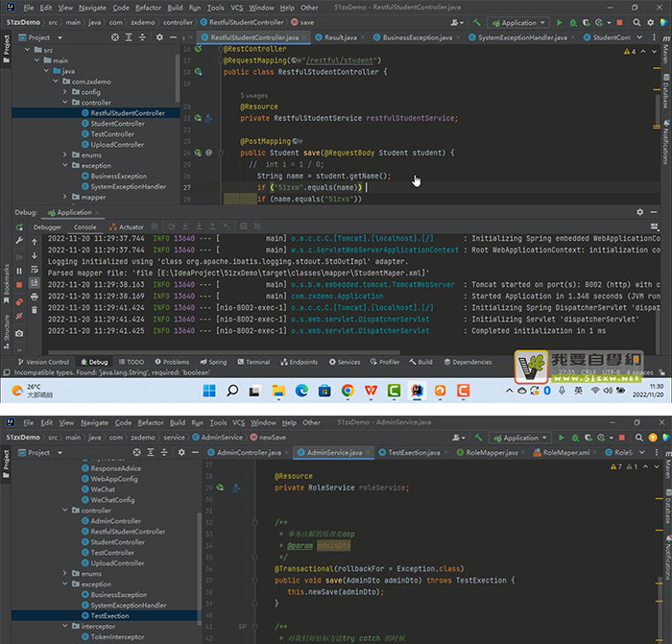Screen dimensions: 672x644
Task: Toggle fold marker beside the @Transactional save method
Action: [255, 580]
